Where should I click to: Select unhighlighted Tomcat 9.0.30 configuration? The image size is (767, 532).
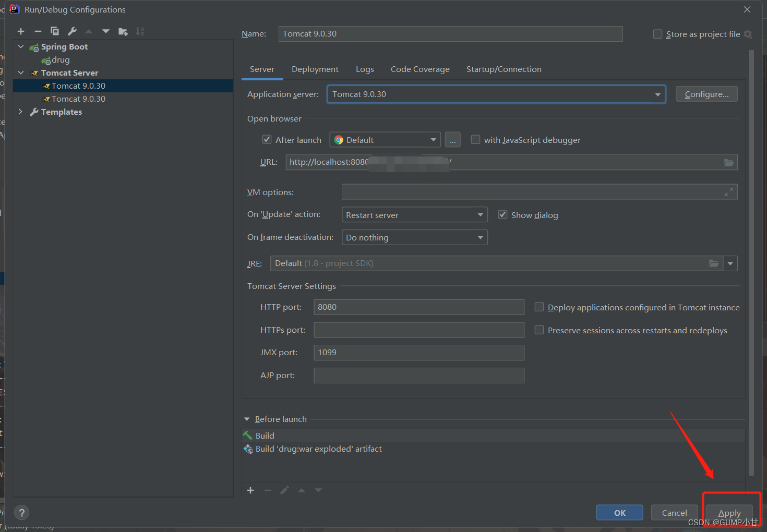(123, 99)
